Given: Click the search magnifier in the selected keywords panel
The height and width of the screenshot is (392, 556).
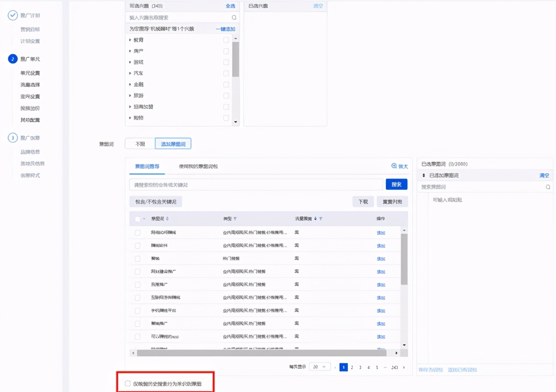Looking at the screenshot, I should (548, 187).
